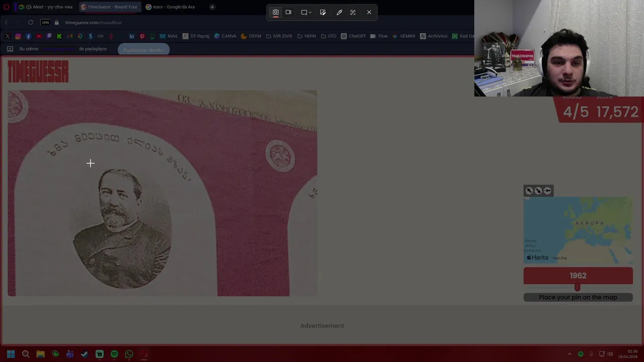Switch to TimeGuessr - Round Four tab
The height and width of the screenshot is (362, 644).
pyautogui.click(x=109, y=7)
